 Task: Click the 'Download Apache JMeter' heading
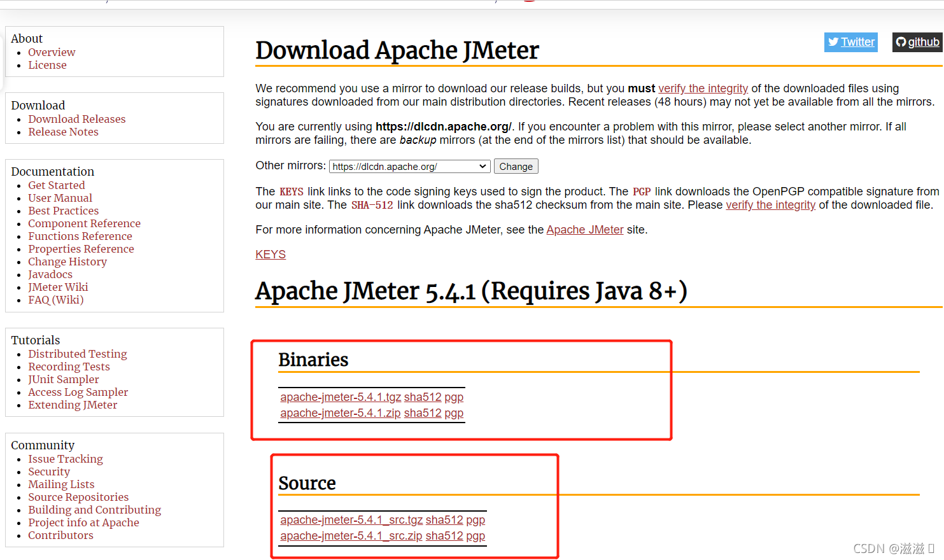(x=397, y=50)
